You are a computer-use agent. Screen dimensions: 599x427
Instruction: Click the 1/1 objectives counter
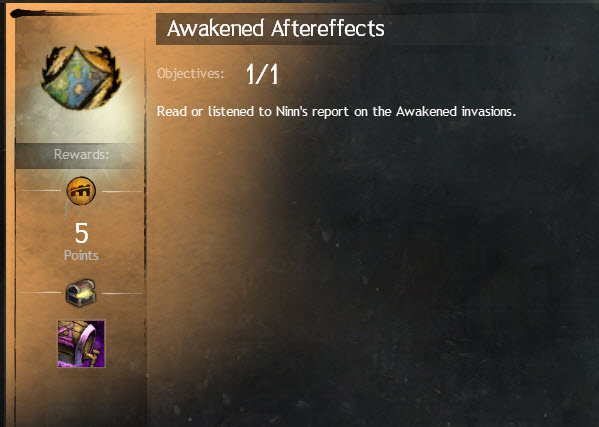(x=262, y=74)
